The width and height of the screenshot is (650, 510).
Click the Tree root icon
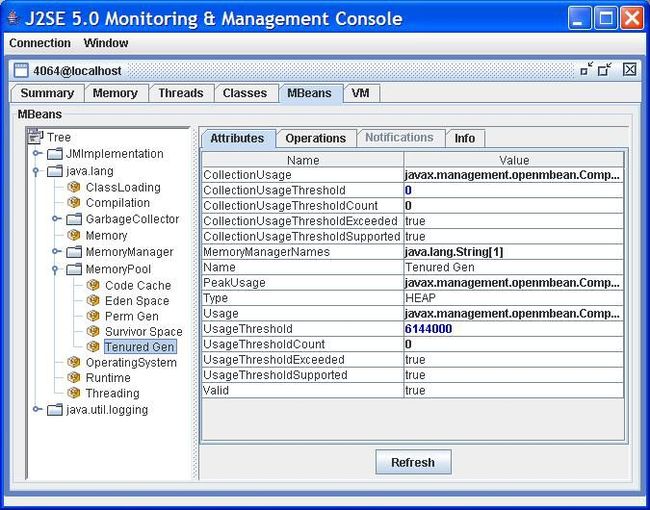click(x=35, y=136)
